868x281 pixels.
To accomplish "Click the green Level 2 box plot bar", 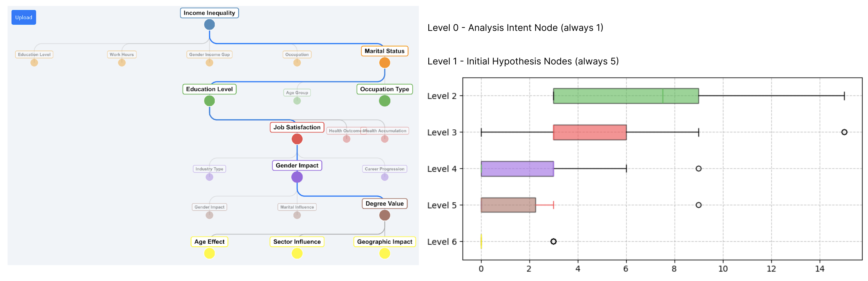I will (x=625, y=96).
